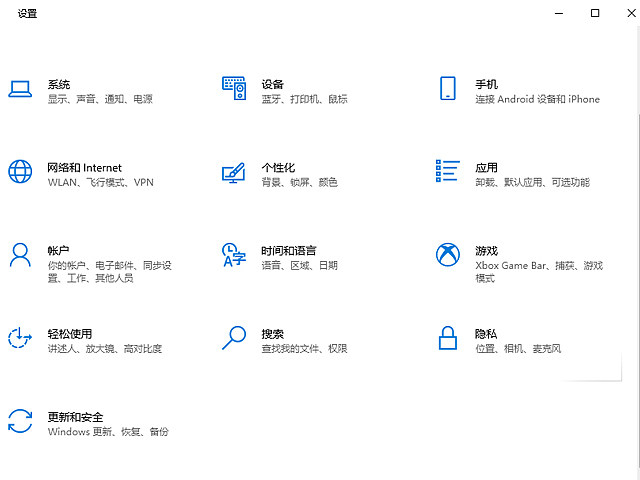Image resolution: width=640 pixels, height=480 pixels.
Task: Open the 设备 settings title
Action: (x=273, y=84)
